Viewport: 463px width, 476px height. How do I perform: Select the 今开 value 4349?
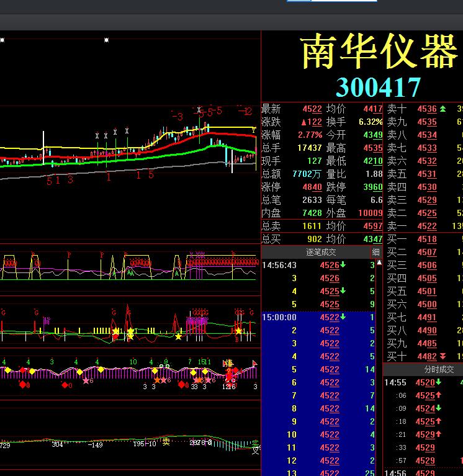coord(373,135)
